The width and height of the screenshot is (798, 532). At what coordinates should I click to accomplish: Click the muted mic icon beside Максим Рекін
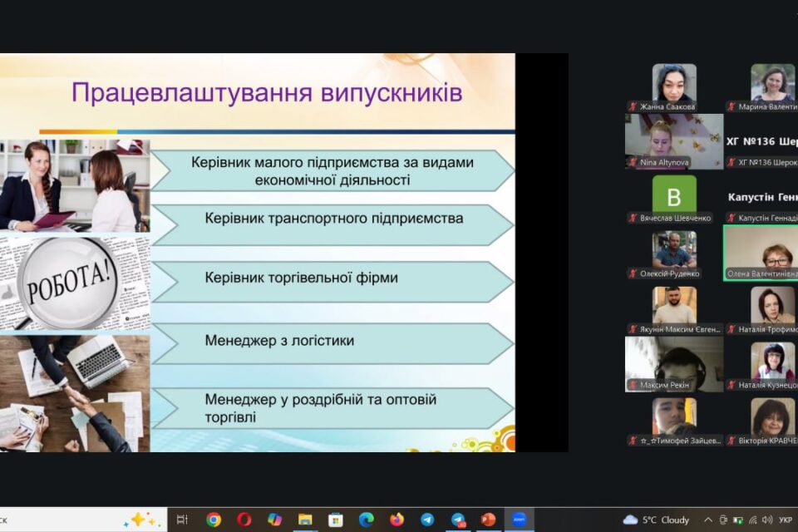point(633,385)
